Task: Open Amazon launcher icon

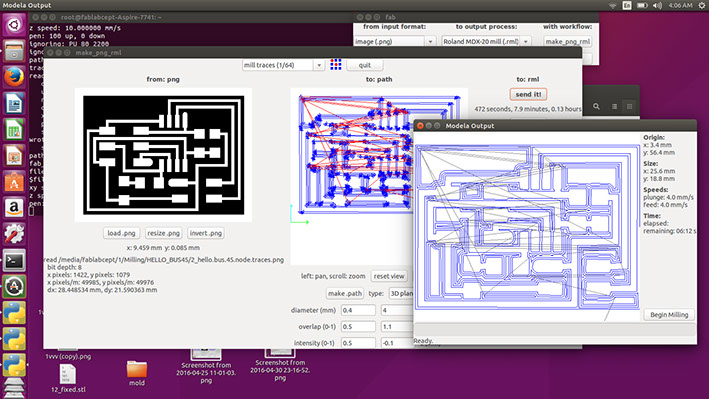Action: [14, 208]
